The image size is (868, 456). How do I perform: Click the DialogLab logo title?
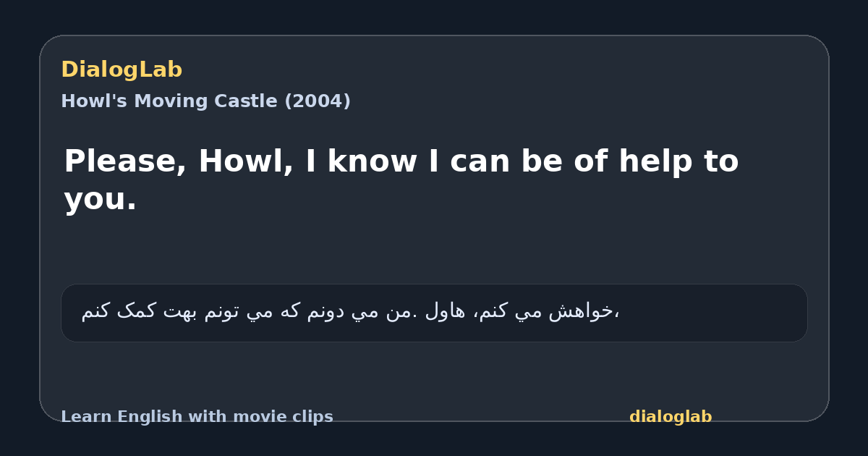[x=122, y=70]
